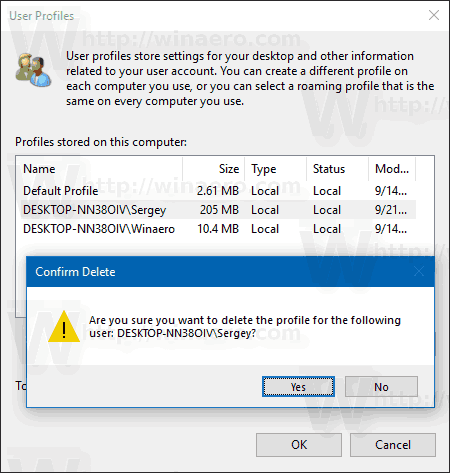The image size is (450, 473).
Task: Click the User Profiles people icon
Action: 33,70
